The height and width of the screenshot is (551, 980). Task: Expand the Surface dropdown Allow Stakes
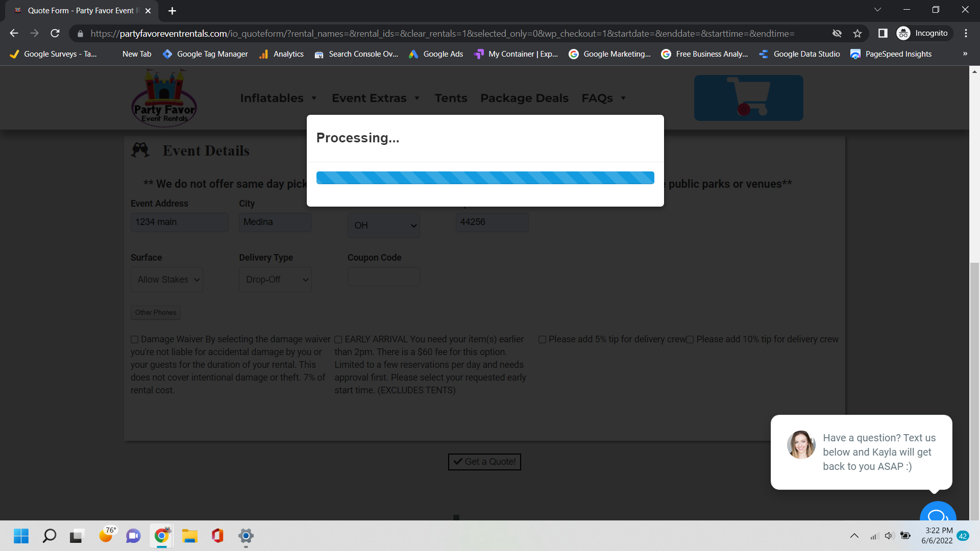point(167,280)
